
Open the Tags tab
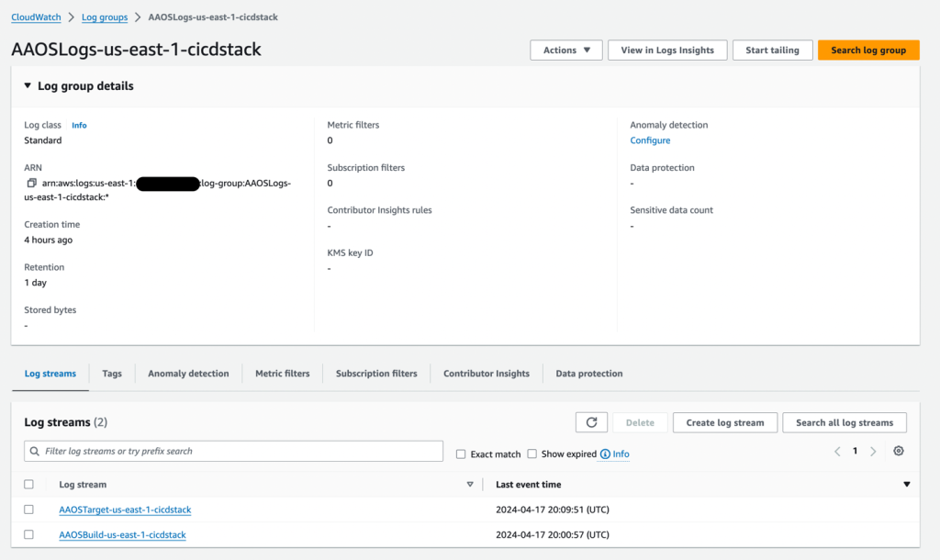(111, 374)
